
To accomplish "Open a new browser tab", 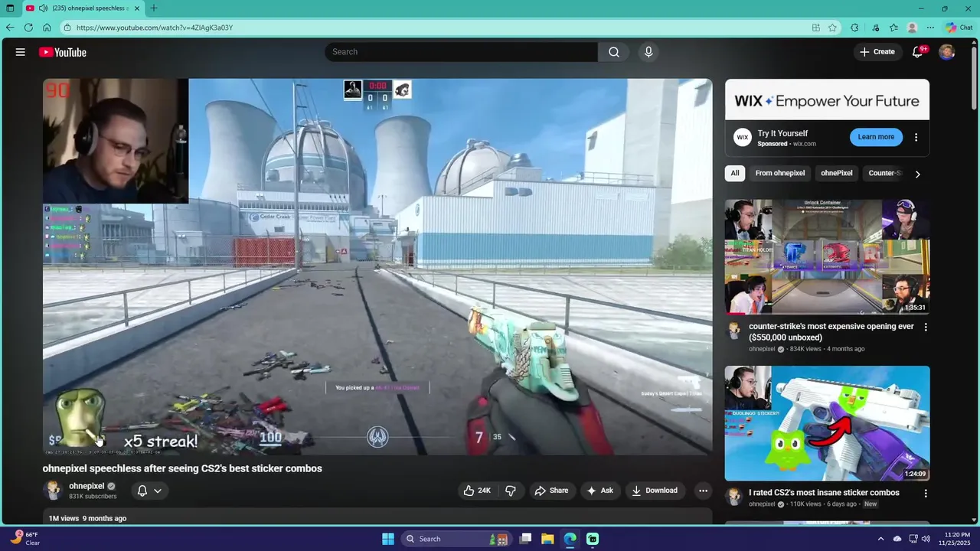I will click(154, 8).
